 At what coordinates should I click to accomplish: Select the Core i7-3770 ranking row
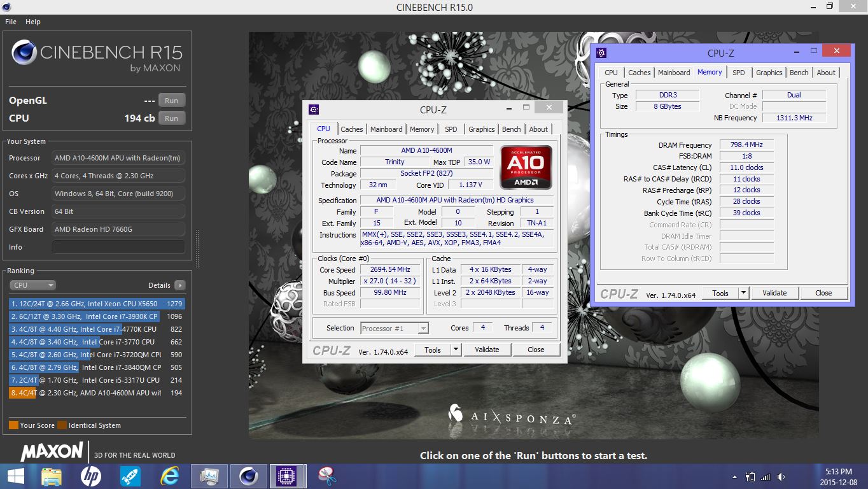pos(97,342)
